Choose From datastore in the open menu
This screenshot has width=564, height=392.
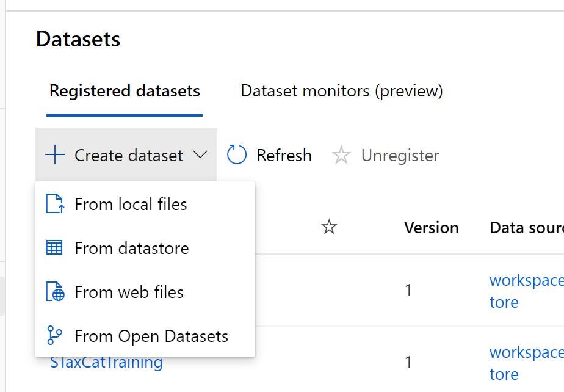pyautogui.click(x=131, y=248)
